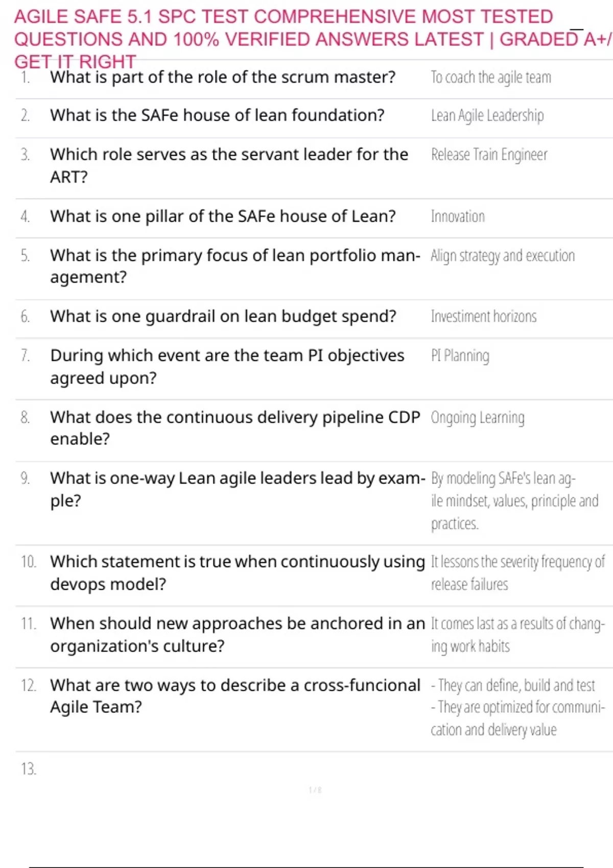Click the 'Investiment horizons' answer
Viewport: 613px width, 868px height.
coord(484,317)
